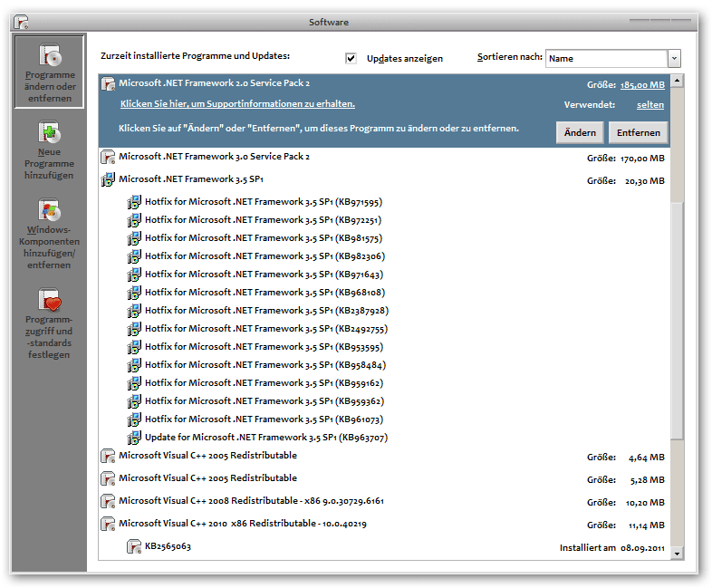
Task: Click icon of .NET Framework 3.0 Service Pack 2
Action: pyautogui.click(x=108, y=157)
